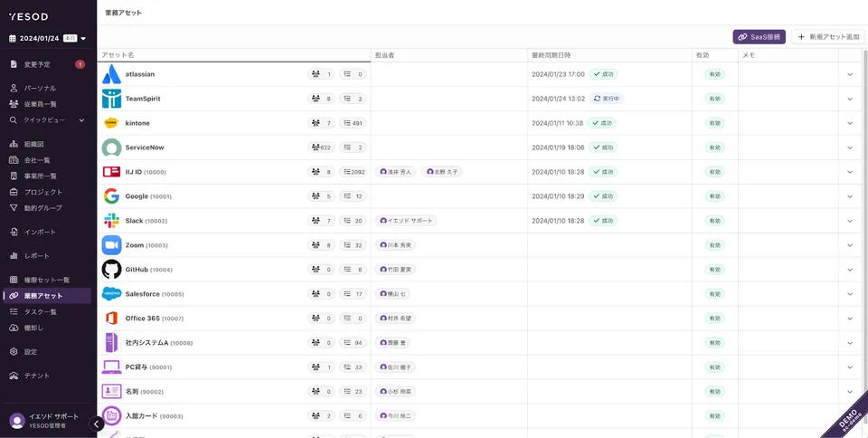Image resolution: width=868 pixels, height=438 pixels.
Task: Click the Google logo icon
Action: pyautogui.click(x=111, y=196)
